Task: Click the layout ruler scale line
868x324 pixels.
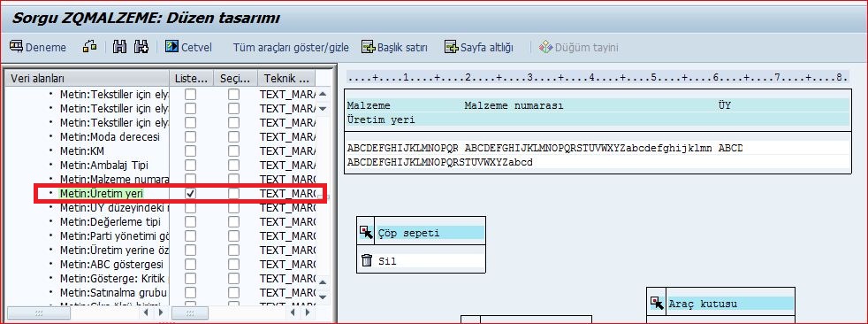Action: click(x=597, y=78)
